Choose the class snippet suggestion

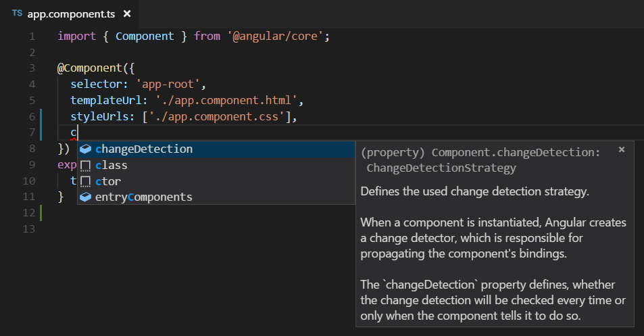(x=112, y=165)
